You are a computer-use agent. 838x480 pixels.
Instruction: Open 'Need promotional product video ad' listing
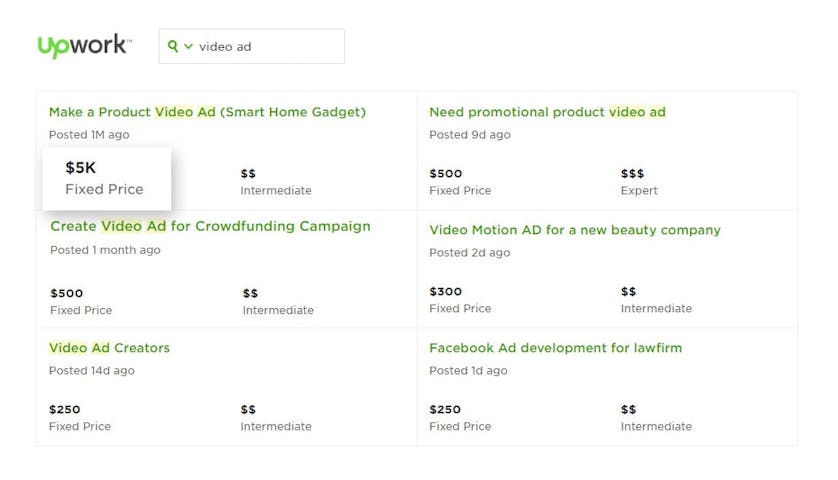547,112
